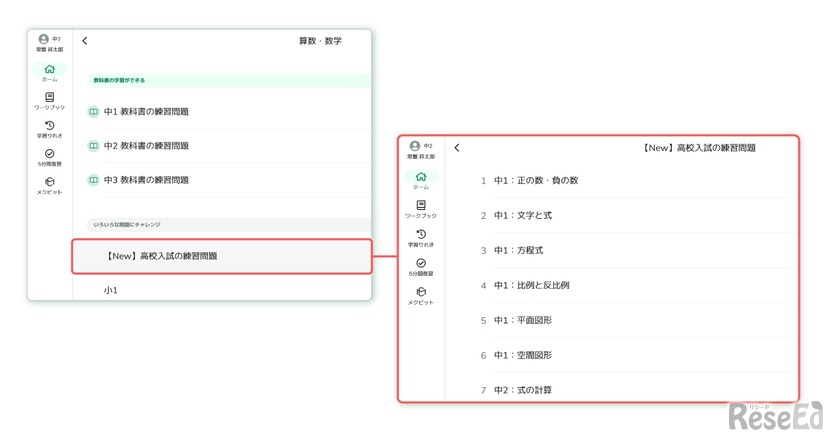Open 中2 教科書の練習問題
Viewport: 826px width, 432px height.
pos(146,146)
